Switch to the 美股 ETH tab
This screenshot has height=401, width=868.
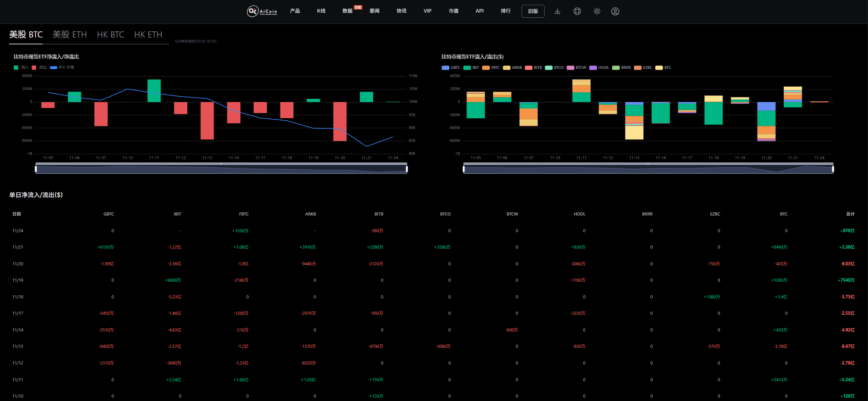[70, 34]
